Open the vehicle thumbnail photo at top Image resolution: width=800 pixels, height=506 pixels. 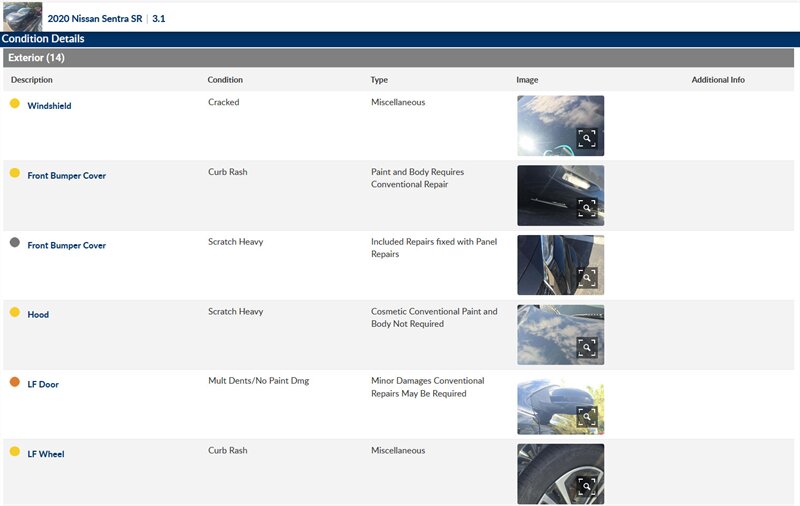pyautogui.click(x=22, y=16)
